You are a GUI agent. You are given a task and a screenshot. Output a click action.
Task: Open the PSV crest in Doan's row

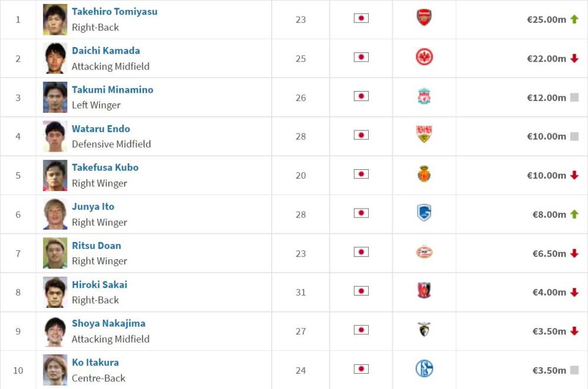point(424,252)
